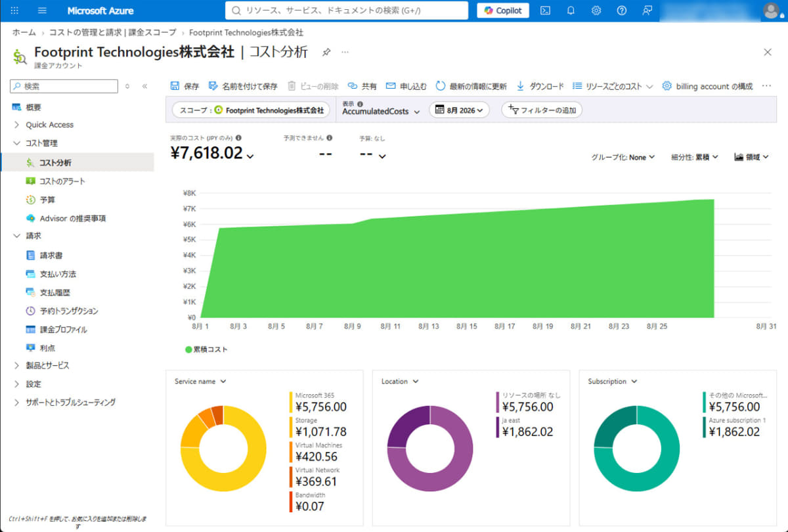Viewport: 788px width, 532px height.
Task: Open the Service name pivot dropdown
Action: pyautogui.click(x=200, y=382)
